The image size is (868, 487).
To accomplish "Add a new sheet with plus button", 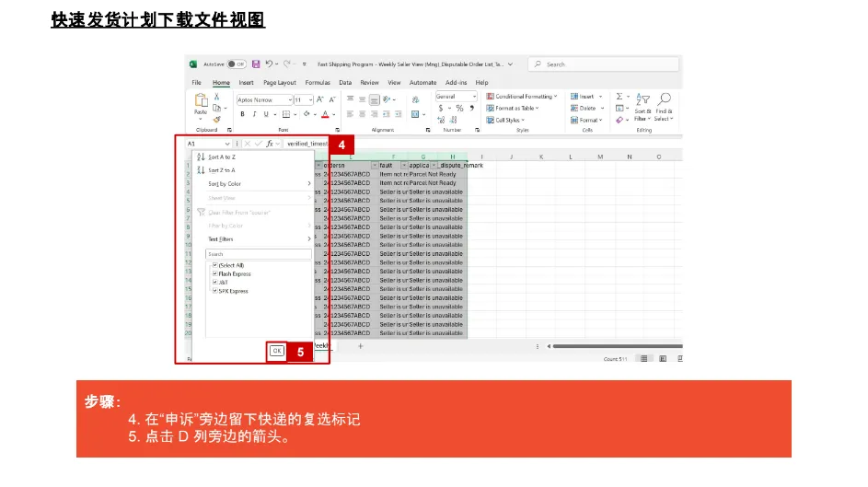I will (x=361, y=346).
